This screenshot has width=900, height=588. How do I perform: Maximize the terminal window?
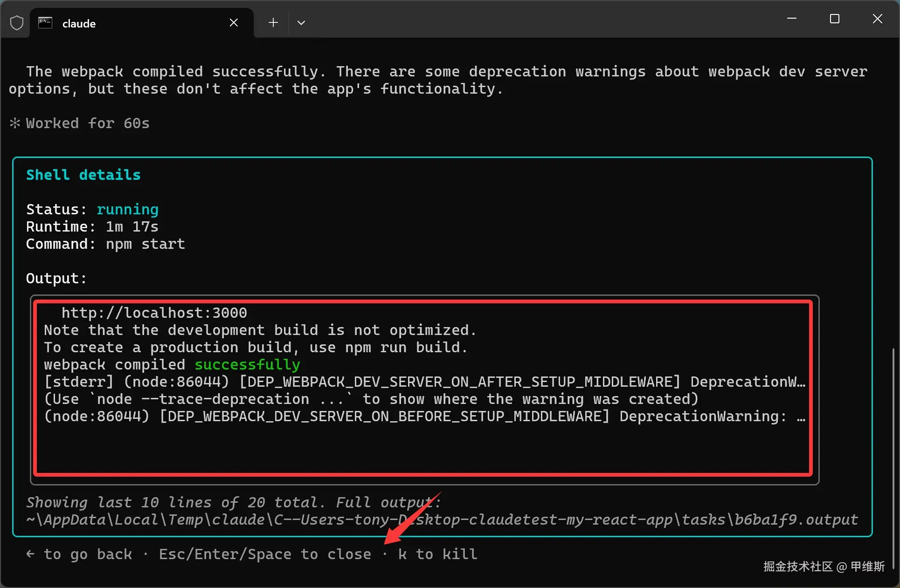tap(834, 19)
